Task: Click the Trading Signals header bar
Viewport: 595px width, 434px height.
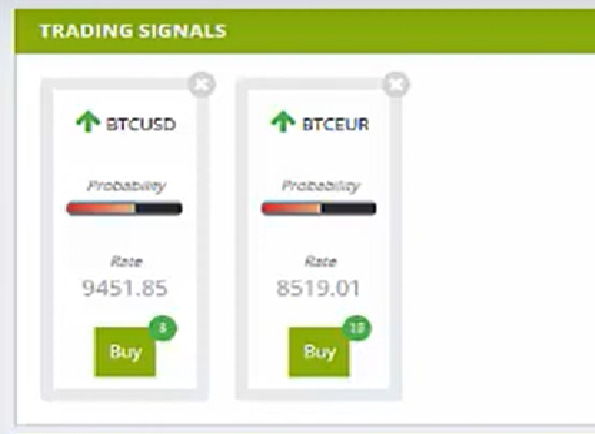Action: [304, 31]
